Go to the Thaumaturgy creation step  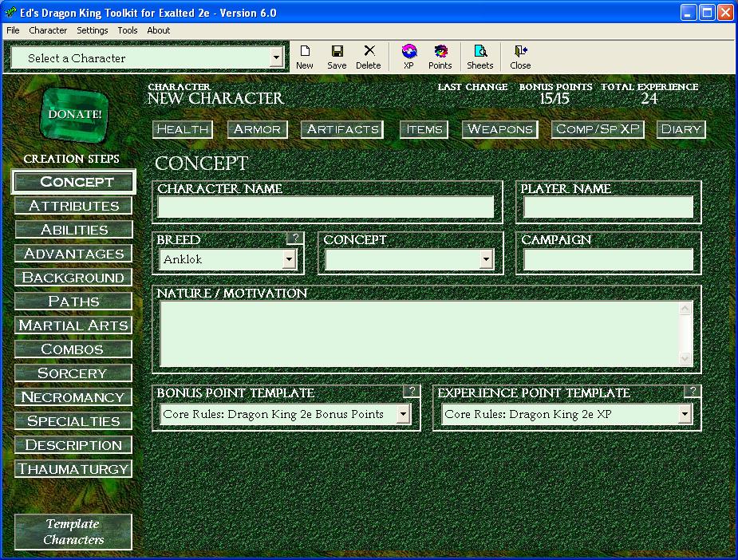tap(73, 469)
